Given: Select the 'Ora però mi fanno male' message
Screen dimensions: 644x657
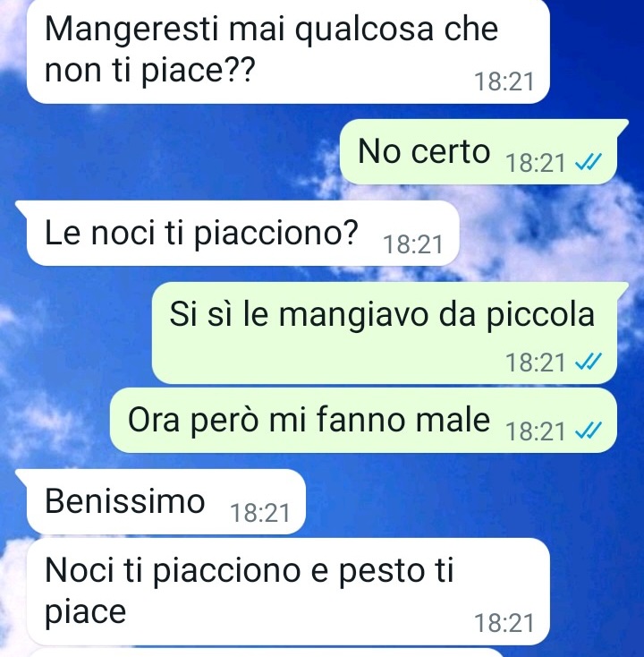Looking at the screenshot, I should (363, 421).
